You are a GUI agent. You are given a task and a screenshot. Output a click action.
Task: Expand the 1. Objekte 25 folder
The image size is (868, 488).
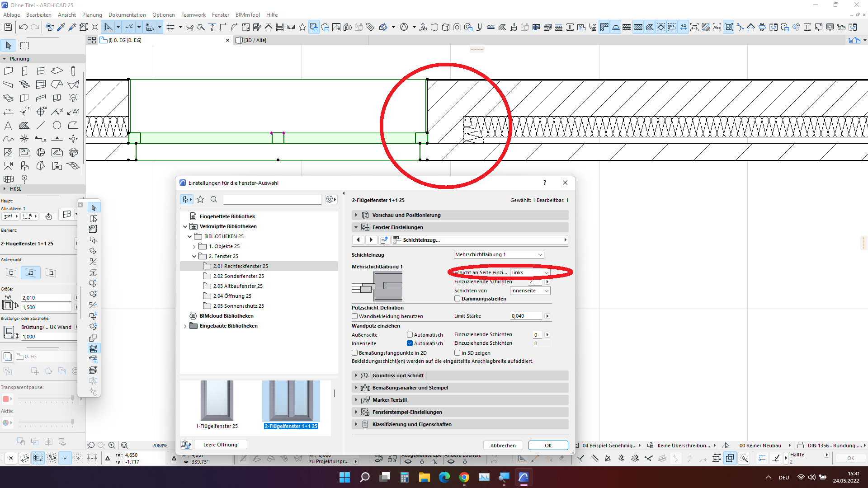point(194,247)
